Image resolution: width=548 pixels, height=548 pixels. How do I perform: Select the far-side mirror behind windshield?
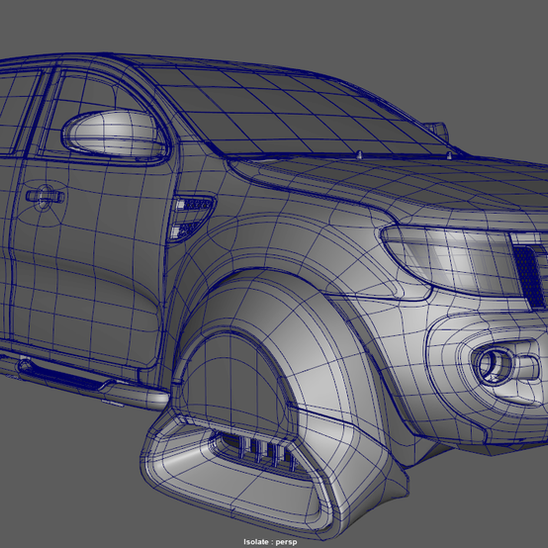436,131
